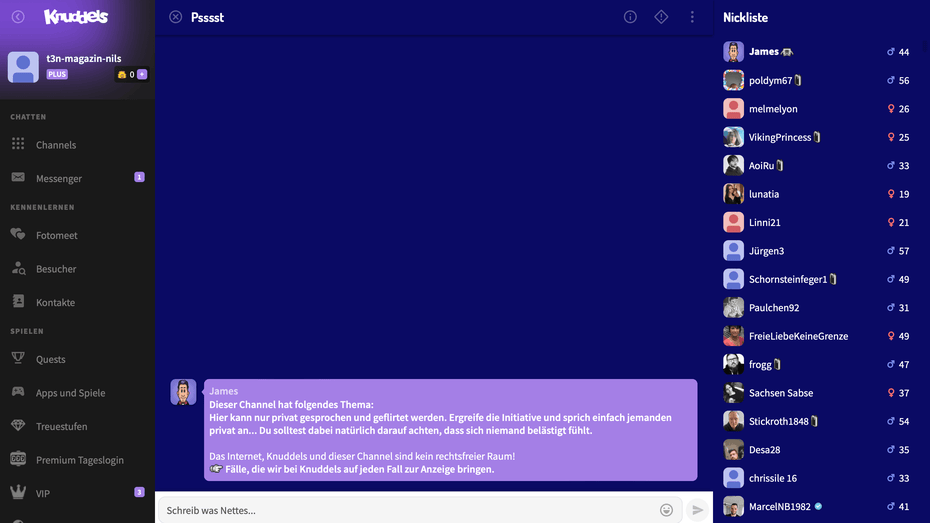
Task: Open the three-dot channel menu
Action: pos(692,17)
